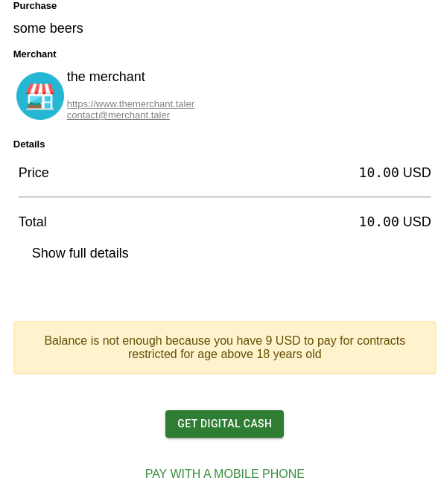Click the yellow insufficient balance warning banner

point(224,348)
